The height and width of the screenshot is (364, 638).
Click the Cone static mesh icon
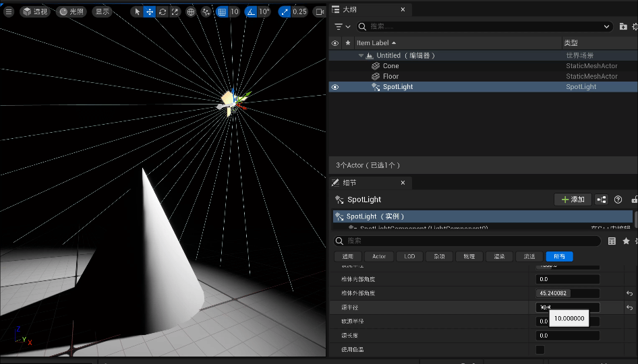(376, 66)
